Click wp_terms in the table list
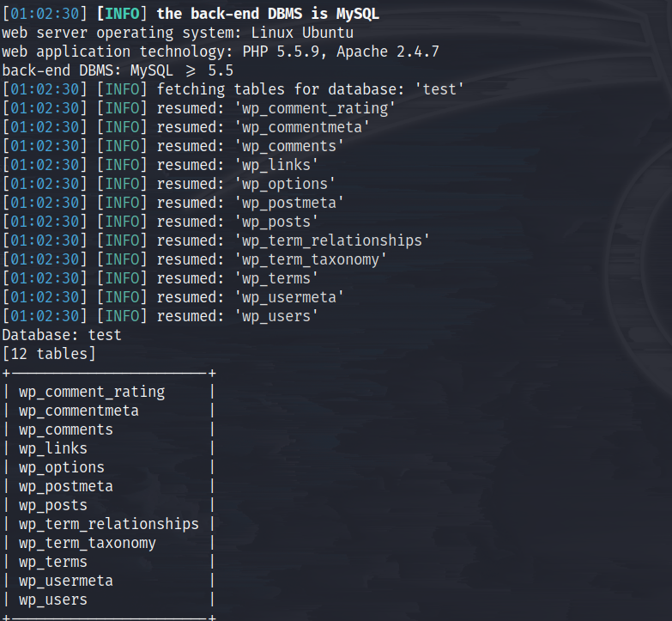Image resolution: width=672 pixels, height=621 pixels. (x=53, y=562)
